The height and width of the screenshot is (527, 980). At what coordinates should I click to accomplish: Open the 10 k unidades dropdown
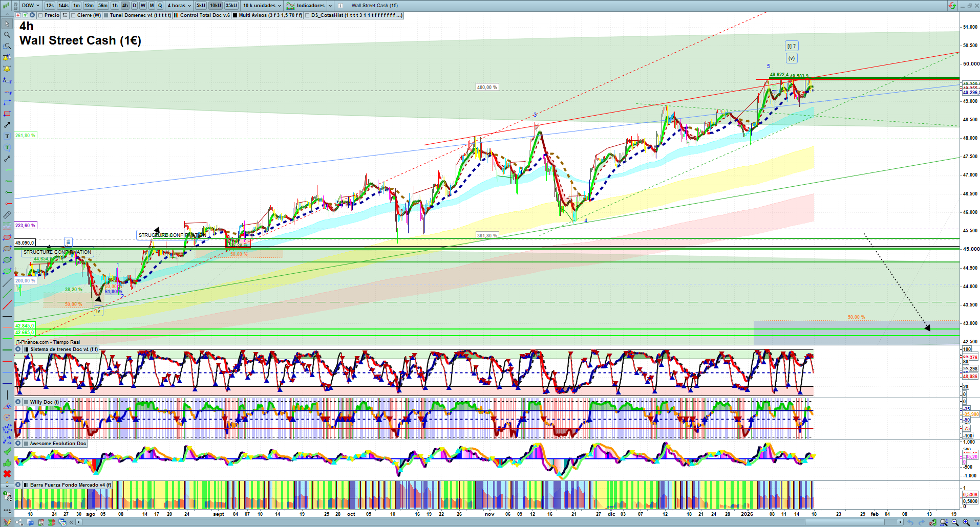pos(262,6)
